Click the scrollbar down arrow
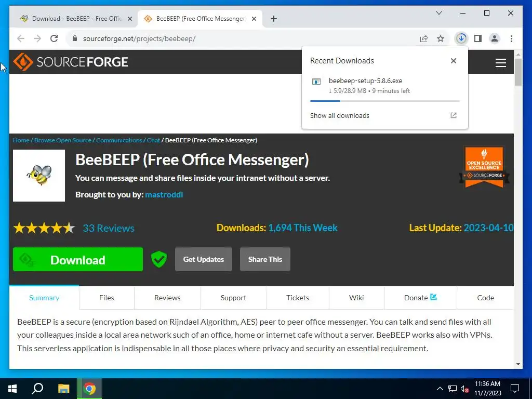Image resolution: width=532 pixels, height=399 pixels. point(518,364)
